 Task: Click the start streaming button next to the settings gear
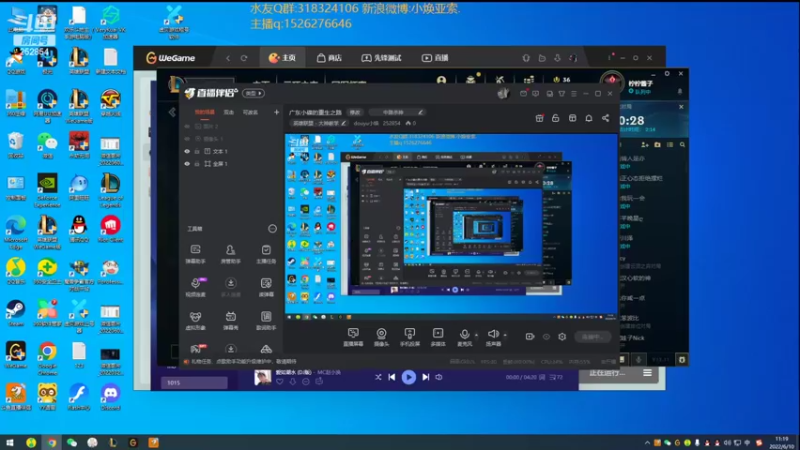592,337
